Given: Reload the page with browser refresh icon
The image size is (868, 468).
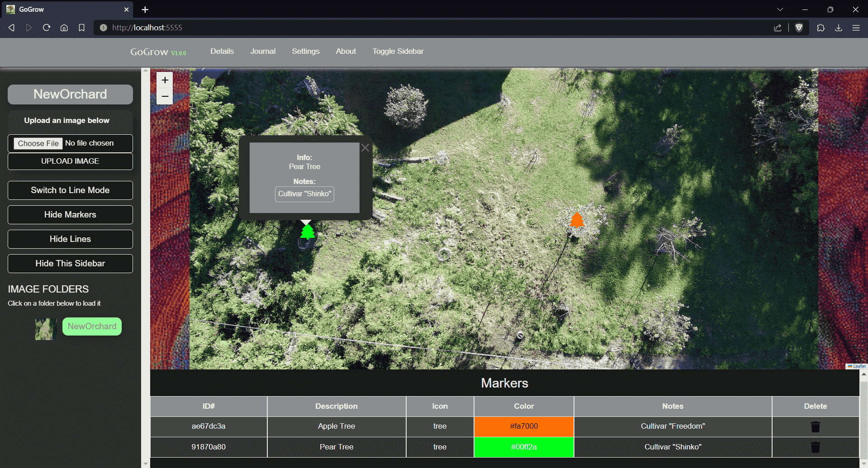Looking at the screenshot, I should (46, 28).
